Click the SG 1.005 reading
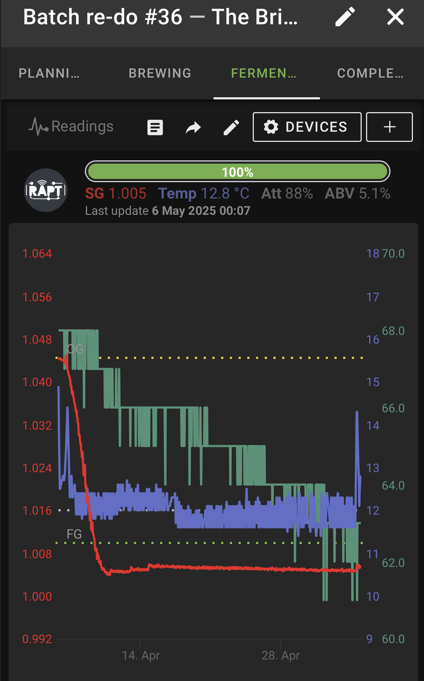Image resolution: width=424 pixels, height=681 pixels. pyautogui.click(x=116, y=193)
